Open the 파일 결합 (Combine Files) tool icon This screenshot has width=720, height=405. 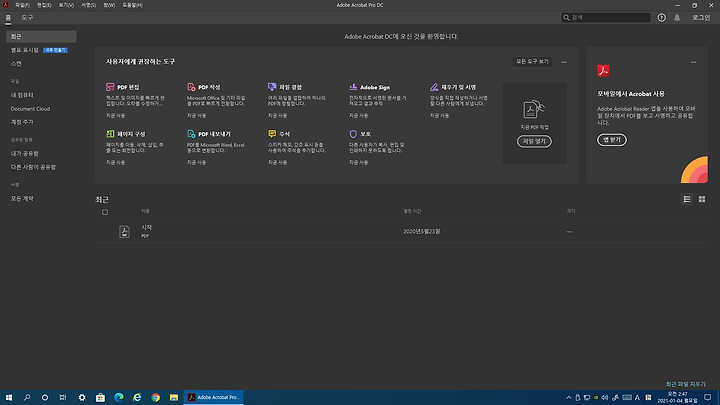point(272,87)
